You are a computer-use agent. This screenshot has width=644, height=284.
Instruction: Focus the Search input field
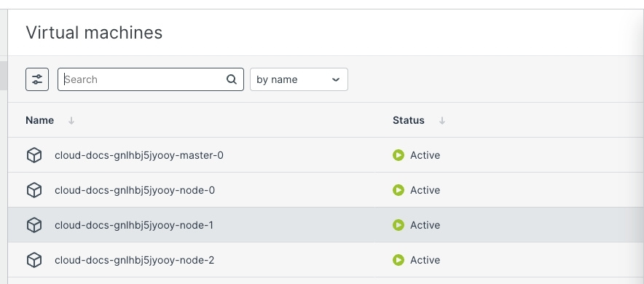(151, 79)
